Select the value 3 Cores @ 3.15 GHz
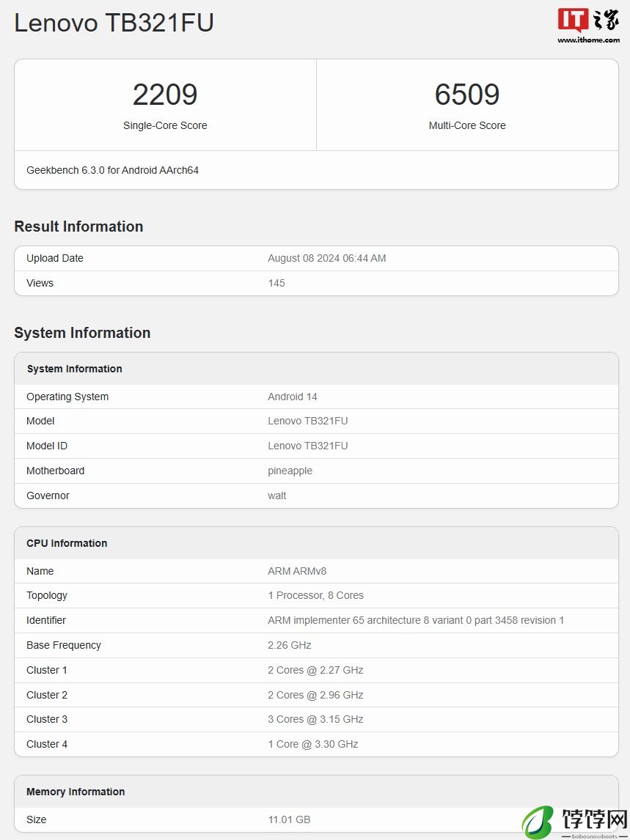630x840 pixels. (316, 719)
